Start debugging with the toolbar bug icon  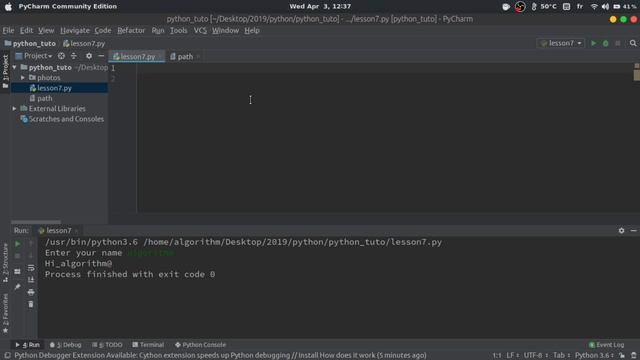coord(606,43)
